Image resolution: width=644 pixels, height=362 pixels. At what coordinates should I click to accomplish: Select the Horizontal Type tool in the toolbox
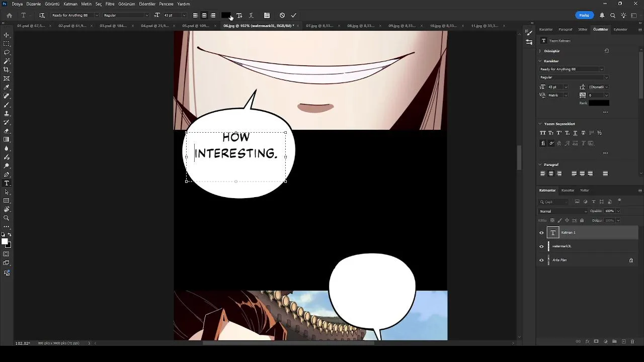(7, 183)
